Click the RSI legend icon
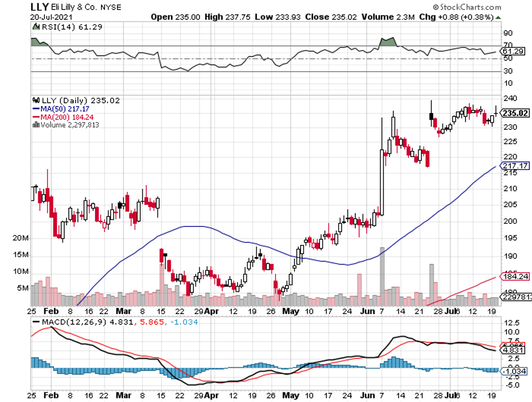This screenshot has width=532, height=402. [x=36, y=27]
